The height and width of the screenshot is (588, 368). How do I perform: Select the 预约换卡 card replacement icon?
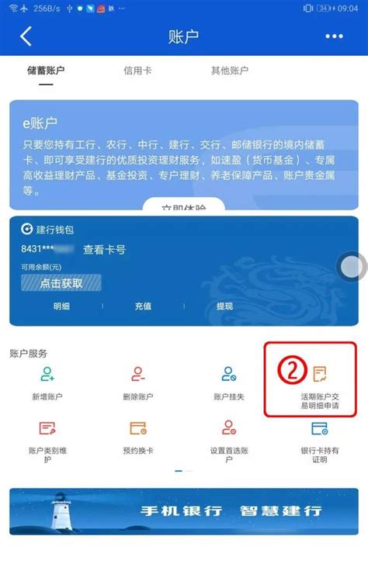click(x=138, y=428)
